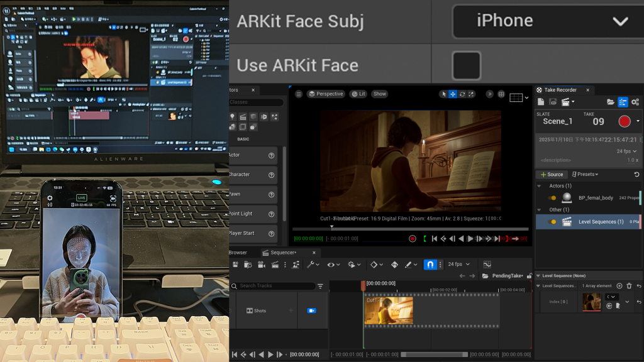Click the description field in Take Recorder
This screenshot has height=362, width=644.
pos(556,160)
